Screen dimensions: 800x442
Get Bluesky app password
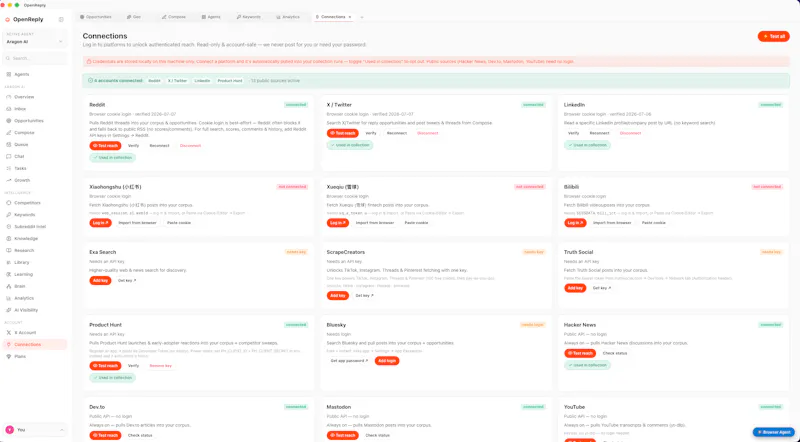[349, 361]
